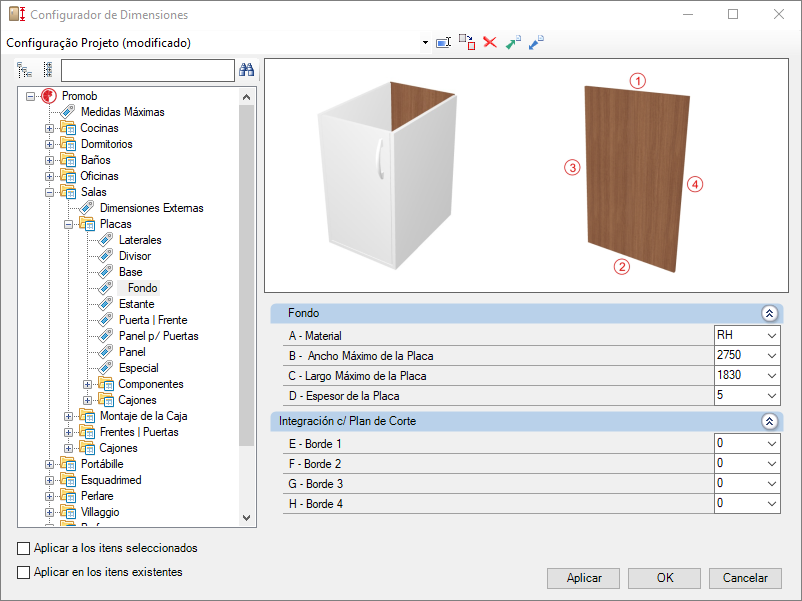Click the Base tag icon
This screenshot has height=601, width=802.
click(x=106, y=272)
